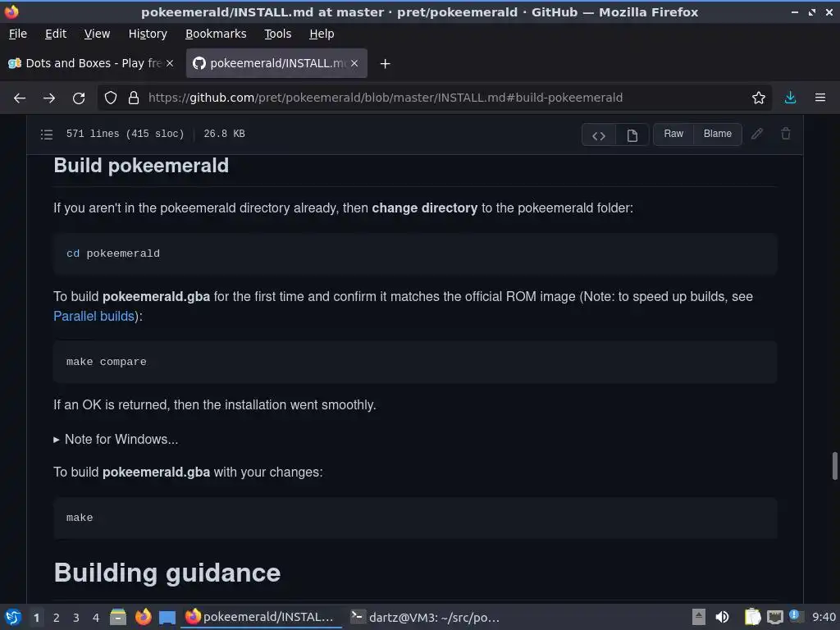Open the Firefox hamburger application menu

click(x=820, y=98)
